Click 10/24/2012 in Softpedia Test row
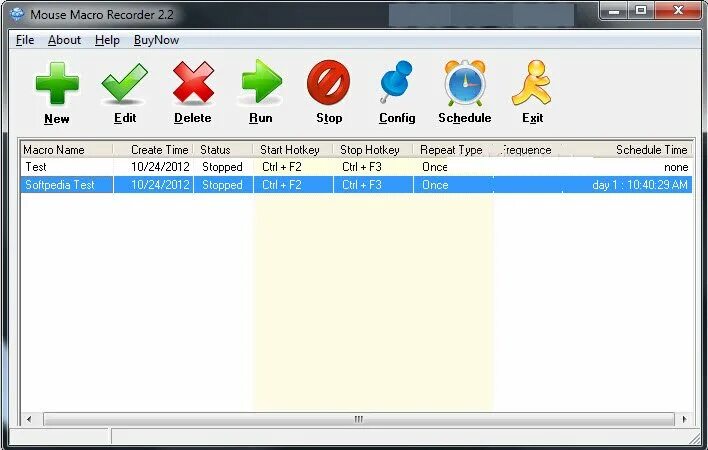 [x=160, y=185]
